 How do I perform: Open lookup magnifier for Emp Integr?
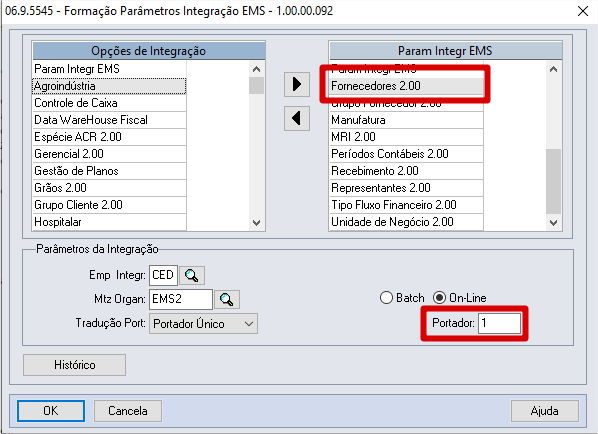point(192,275)
